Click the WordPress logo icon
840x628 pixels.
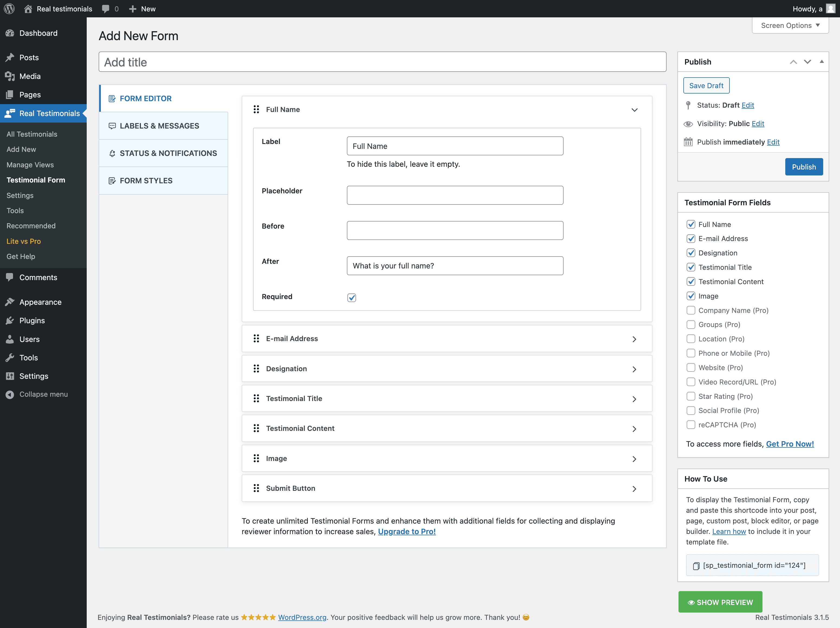9,9
